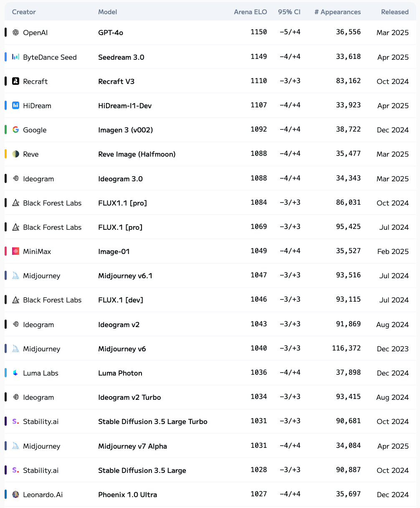Viewport: 420px width, 508px height.
Task: Click the Reve half-moon logo icon
Action: [16, 154]
